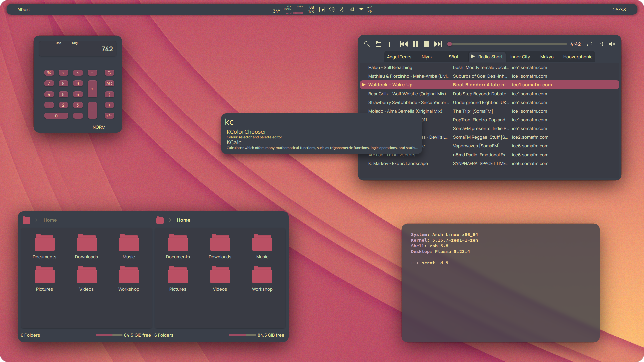The image size is (644, 362).
Task: Open Documents folder in left file pane
Action: click(x=44, y=246)
